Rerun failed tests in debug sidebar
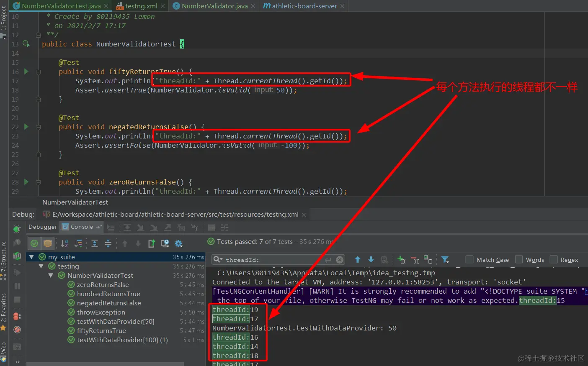 pos(17,256)
